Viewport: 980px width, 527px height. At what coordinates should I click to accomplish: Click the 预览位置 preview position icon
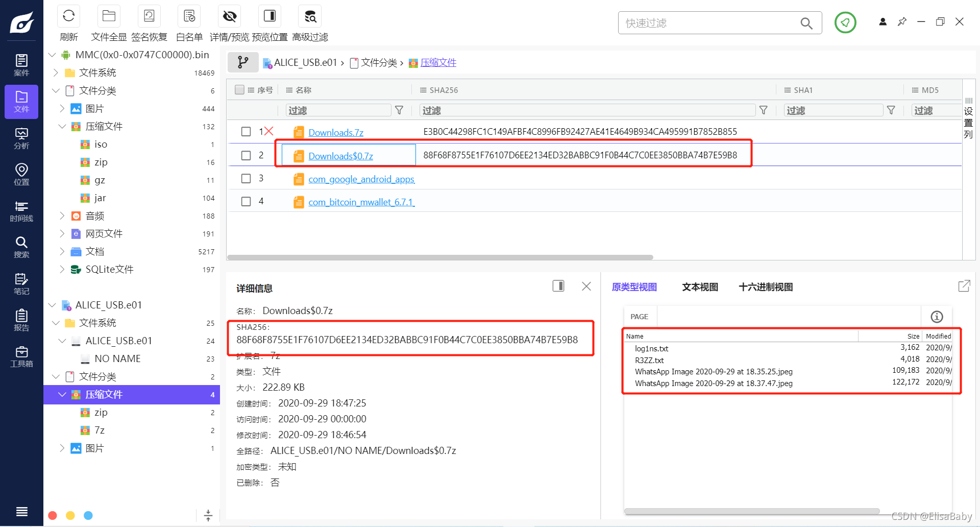[x=269, y=16]
